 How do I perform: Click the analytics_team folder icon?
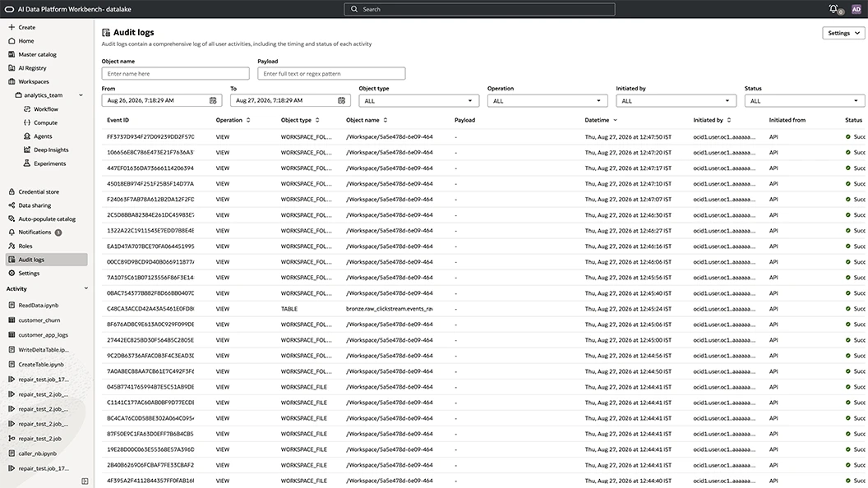tap(18, 95)
